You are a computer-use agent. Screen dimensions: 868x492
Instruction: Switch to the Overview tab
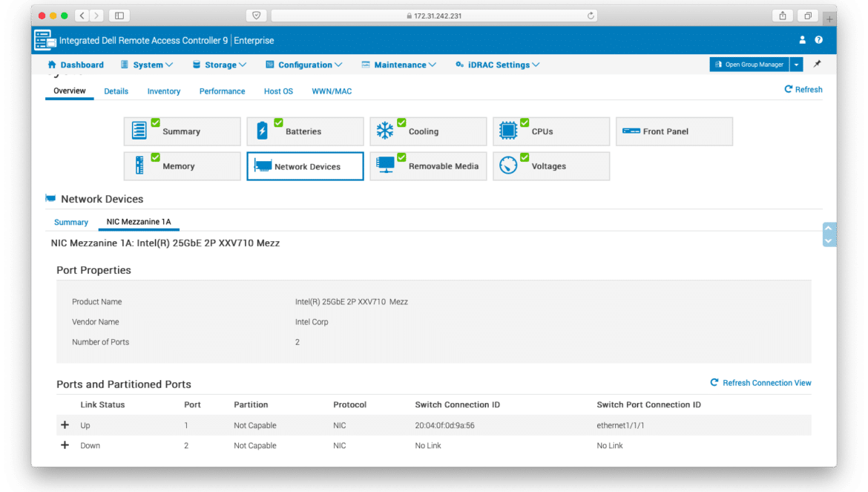(x=69, y=91)
